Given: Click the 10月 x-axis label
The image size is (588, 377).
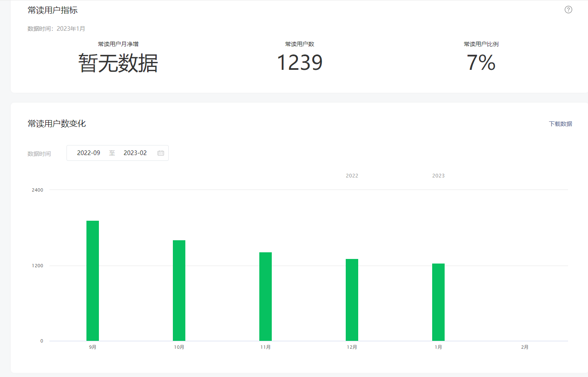Looking at the screenshot, I should [x=179, y=347].
